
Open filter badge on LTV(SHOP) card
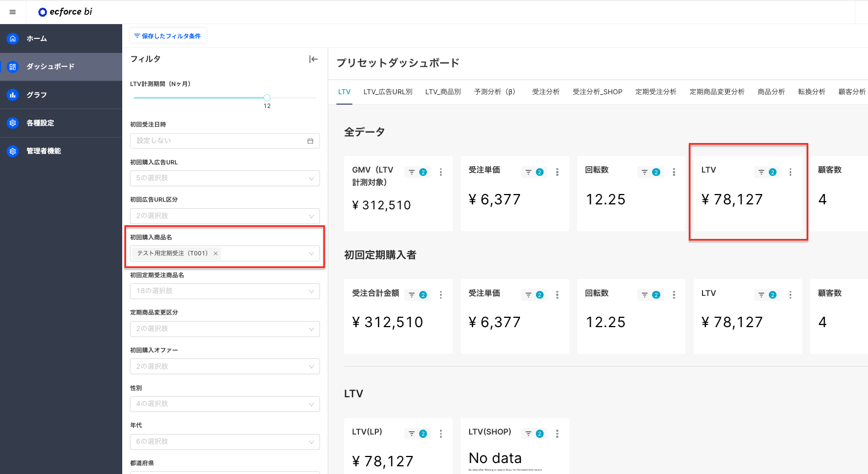534,433
